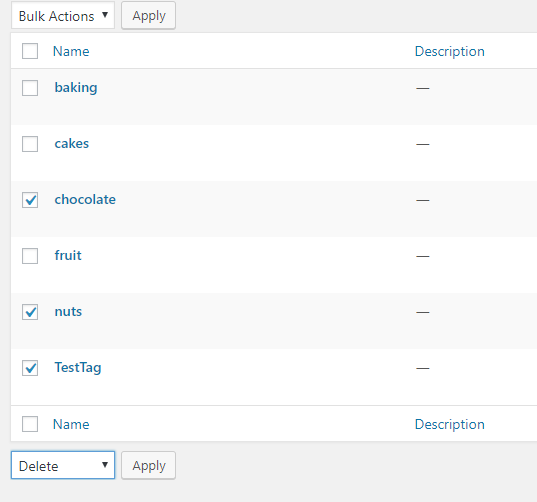Viewport: 537px width, 502px height.
Task: Click the bottom Apply button
Action: pos(149,465)
